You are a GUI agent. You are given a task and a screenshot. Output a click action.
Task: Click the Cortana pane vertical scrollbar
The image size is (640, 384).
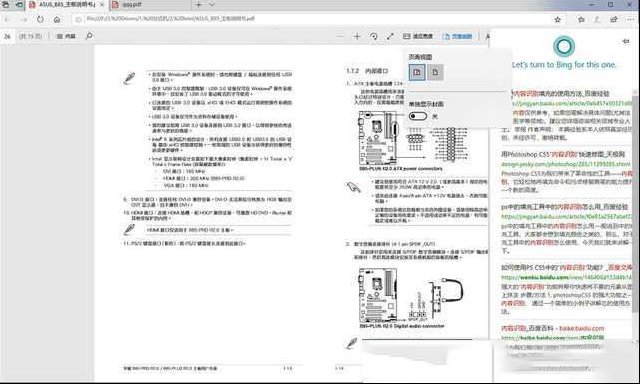[637, 204]
